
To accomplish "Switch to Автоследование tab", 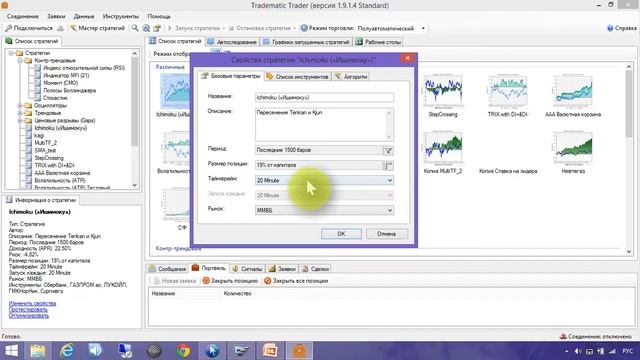I will tap(232, 42).
